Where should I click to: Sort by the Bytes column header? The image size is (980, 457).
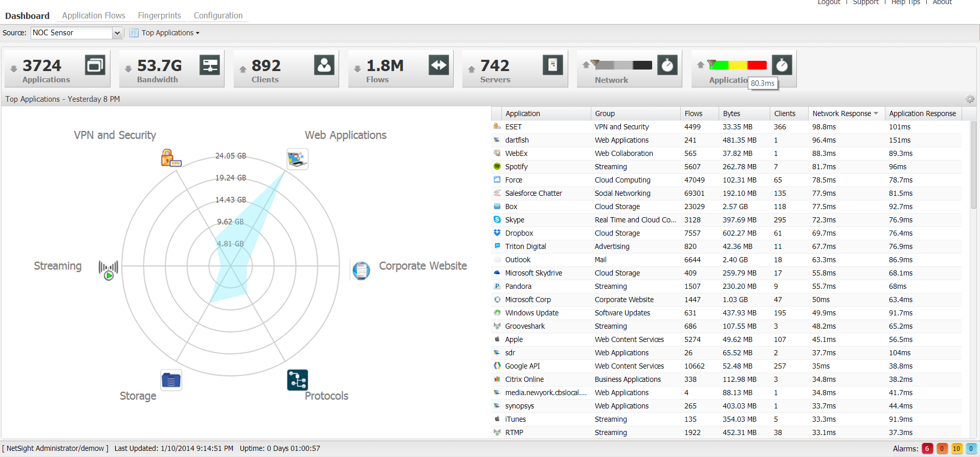[744, 113]
